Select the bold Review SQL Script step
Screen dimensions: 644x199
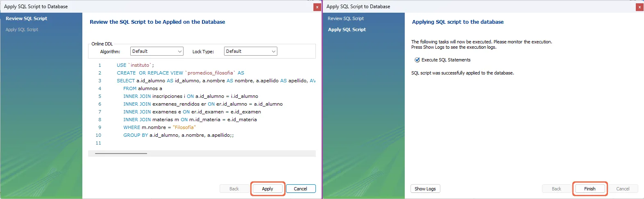26,18
